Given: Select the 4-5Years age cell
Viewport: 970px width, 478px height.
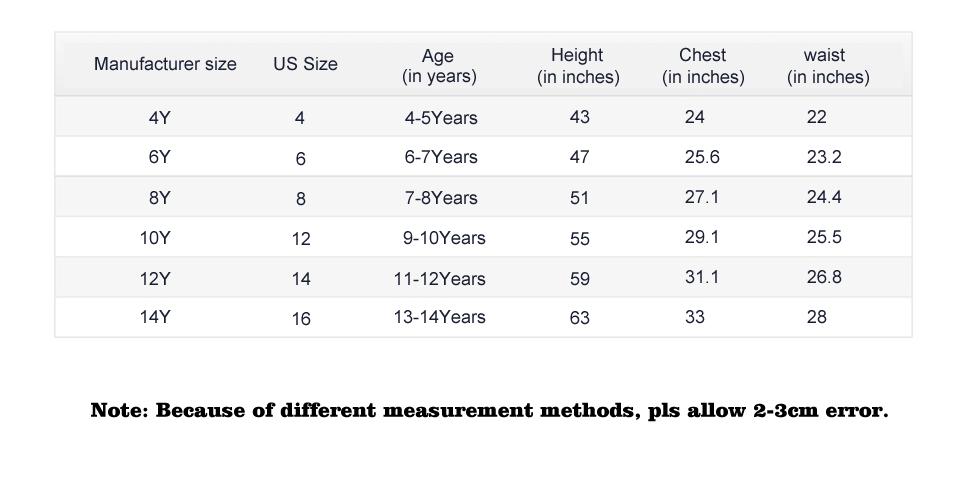Looking at the screenshot, I should click(441, 117).
